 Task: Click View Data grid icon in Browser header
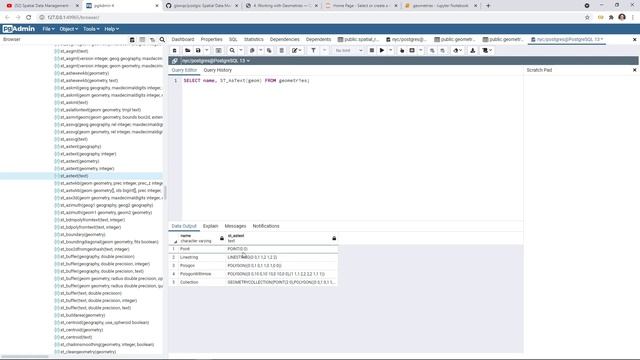[x=142, y=40]
